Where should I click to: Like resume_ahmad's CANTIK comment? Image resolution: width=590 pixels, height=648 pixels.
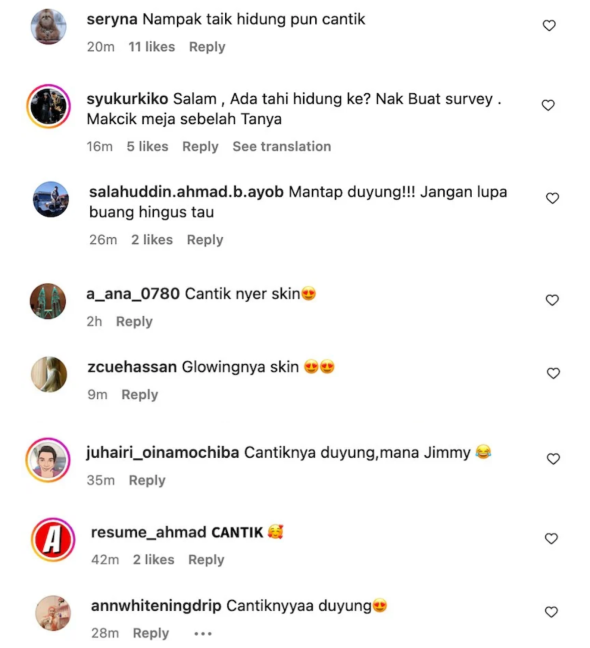coord(551,538)
